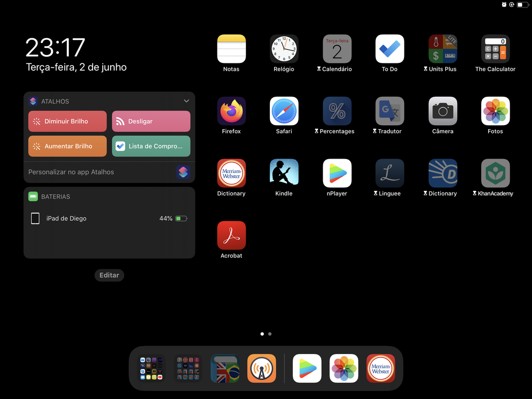Run the Aumentar Brilho shortcut
532x399 pixels.
point(67,146)
